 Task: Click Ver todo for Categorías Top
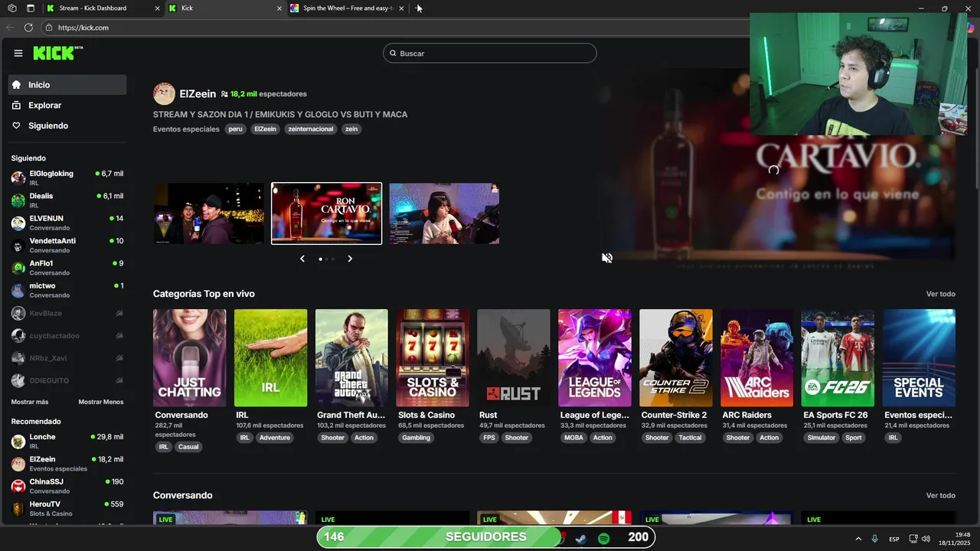(941, 294)
